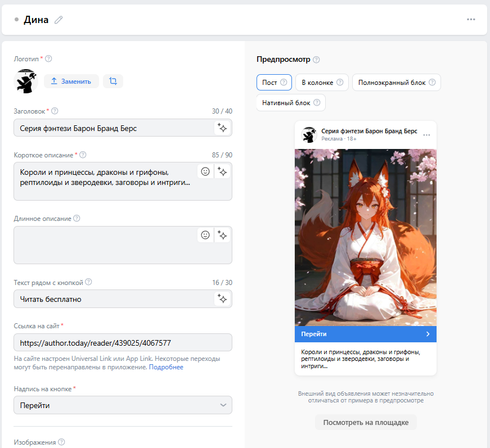Click the AI sparkle icon in Заголовок field
Image resolution: width=490 pixels, height=448 pixels.
[x=223, y=128]
